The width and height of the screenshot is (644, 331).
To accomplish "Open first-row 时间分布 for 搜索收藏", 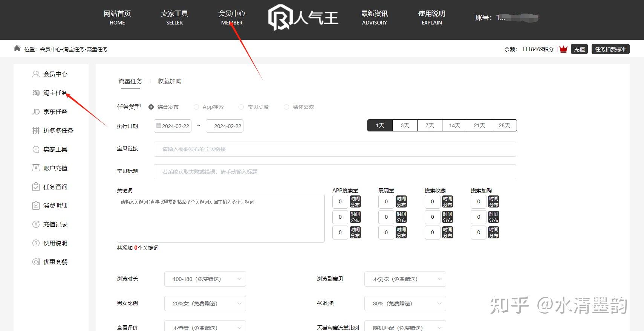I will point(447,201).
